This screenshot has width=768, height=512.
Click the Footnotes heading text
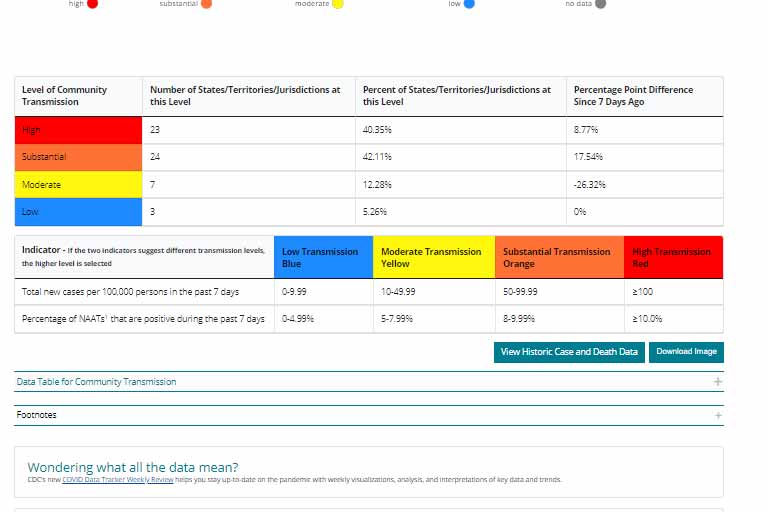(x=36, y=415)
